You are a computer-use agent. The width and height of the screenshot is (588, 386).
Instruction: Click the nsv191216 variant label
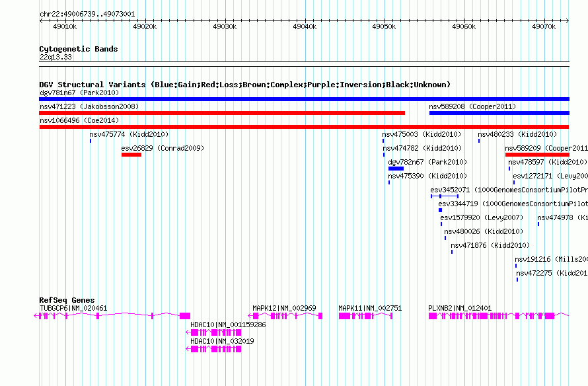551,259
